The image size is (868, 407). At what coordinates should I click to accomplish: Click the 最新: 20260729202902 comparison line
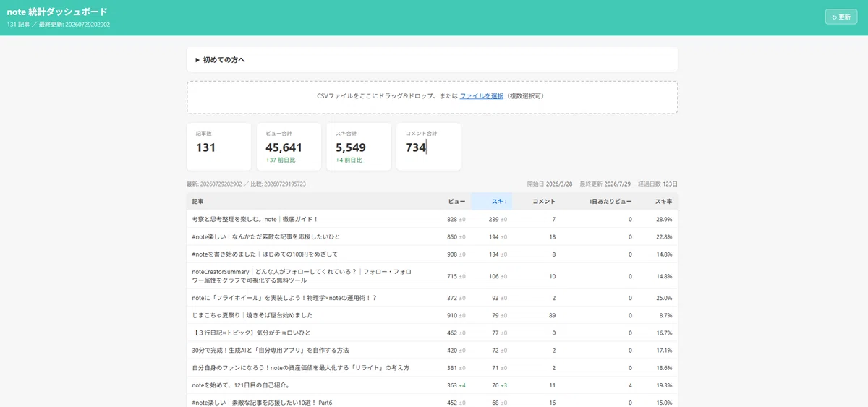click(x=246, y=184)
